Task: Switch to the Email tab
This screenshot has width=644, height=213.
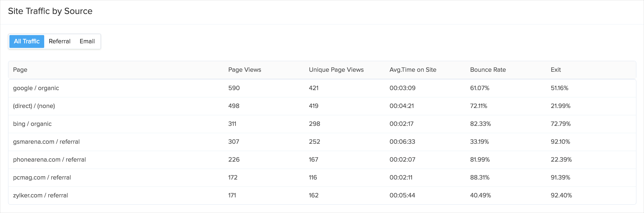Action: (87, 41)
